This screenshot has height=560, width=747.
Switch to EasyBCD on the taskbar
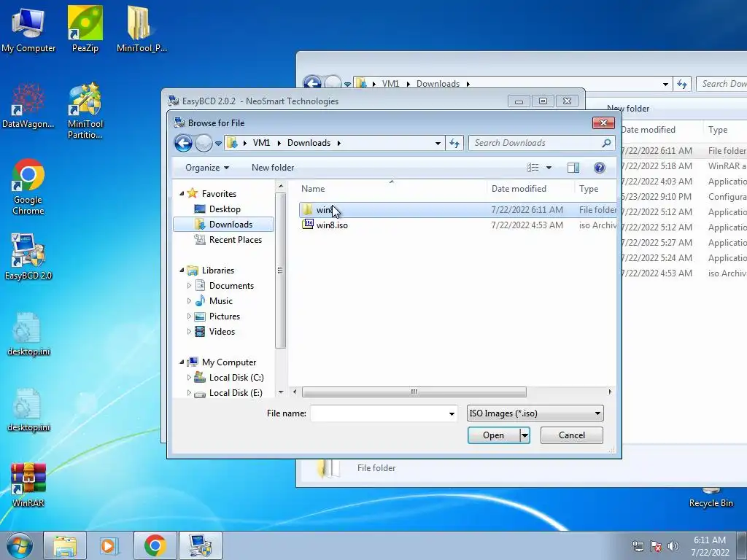click(200, 545)
